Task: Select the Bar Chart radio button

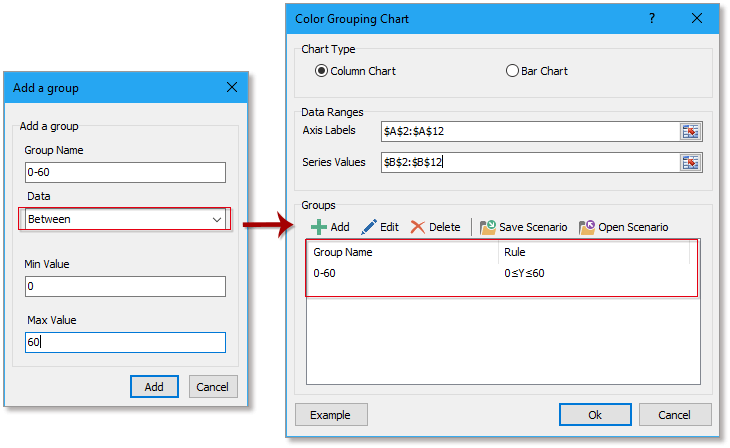Action: point(513,71)
